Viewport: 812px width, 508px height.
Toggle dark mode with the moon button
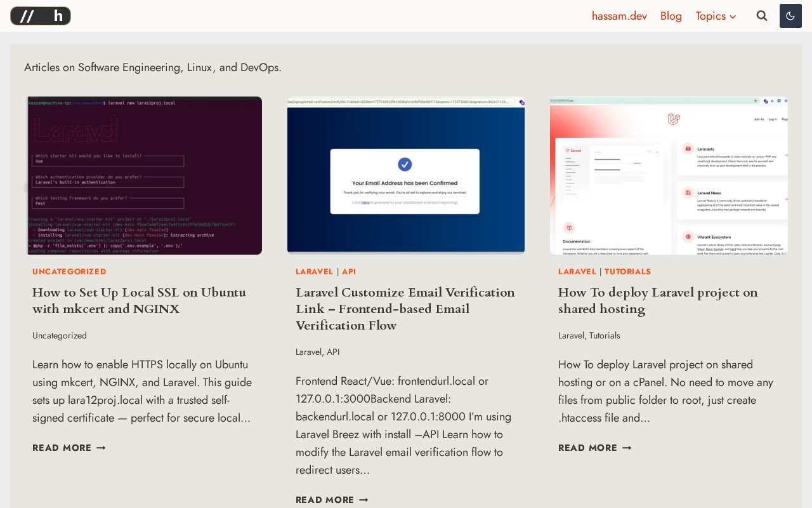pyautogui.click(x=790, y=16)
